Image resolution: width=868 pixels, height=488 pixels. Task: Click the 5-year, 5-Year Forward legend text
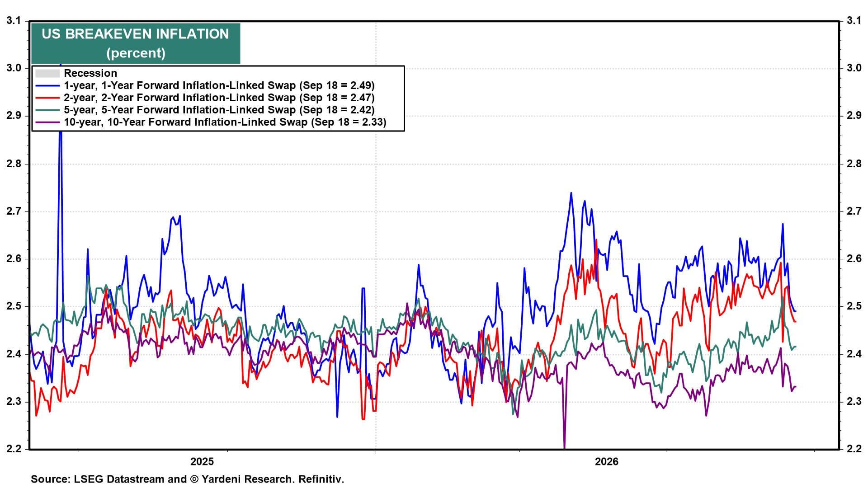click(219, 110)
